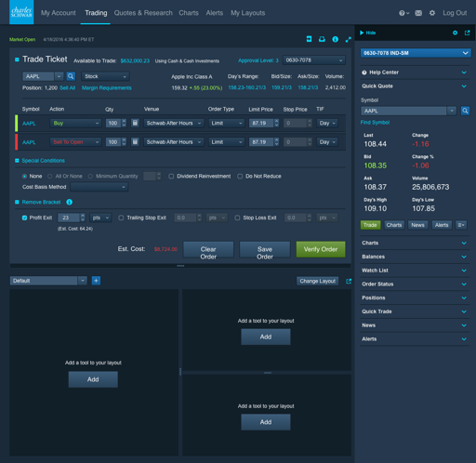Open the Venue dropdown in the Buy row
The height and width of the screenshot is (463, 476).
[x=174, y=123]
